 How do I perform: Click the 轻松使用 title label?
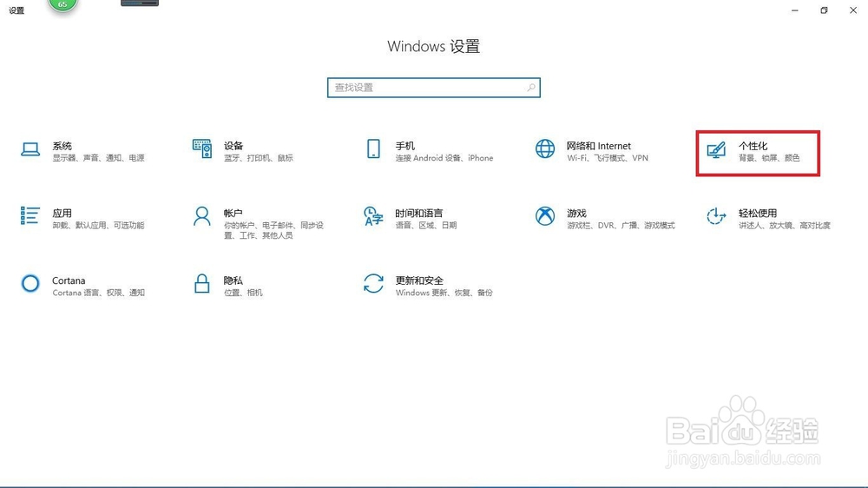(757, 214)
